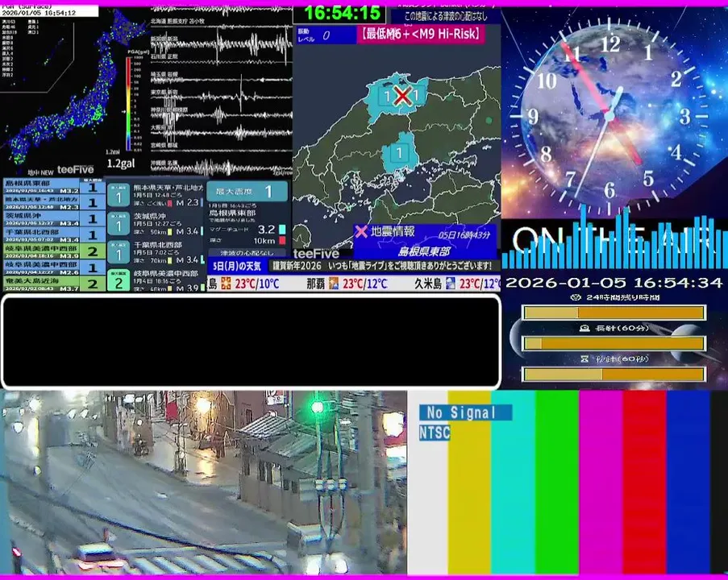Click the 東京都 新宿 waveform trace
This screenshot has height=580, width=728.
[222, 96]
